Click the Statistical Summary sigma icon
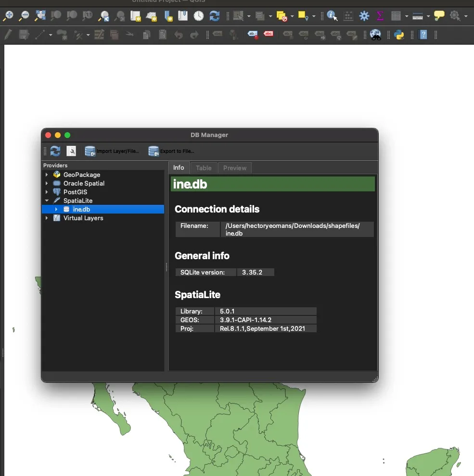The width and height of the screenshot is (474, 476). click(x=380, y=16)
